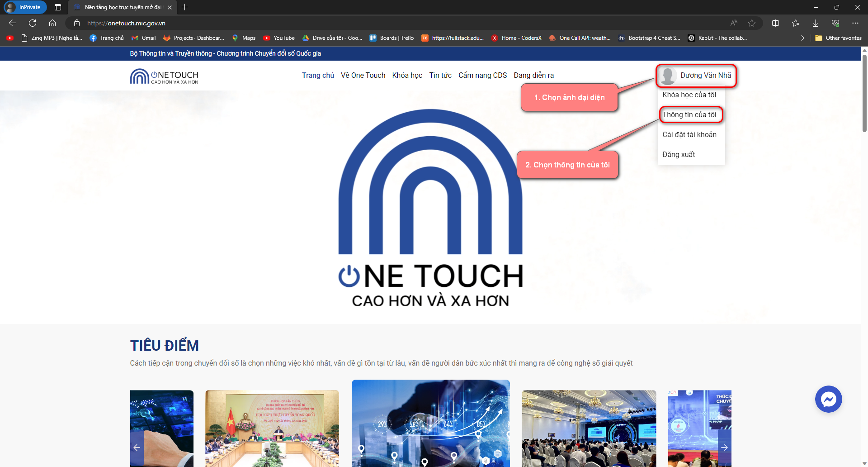
Task: Open browser downloads icon
Action: click(x=815, y=23)
